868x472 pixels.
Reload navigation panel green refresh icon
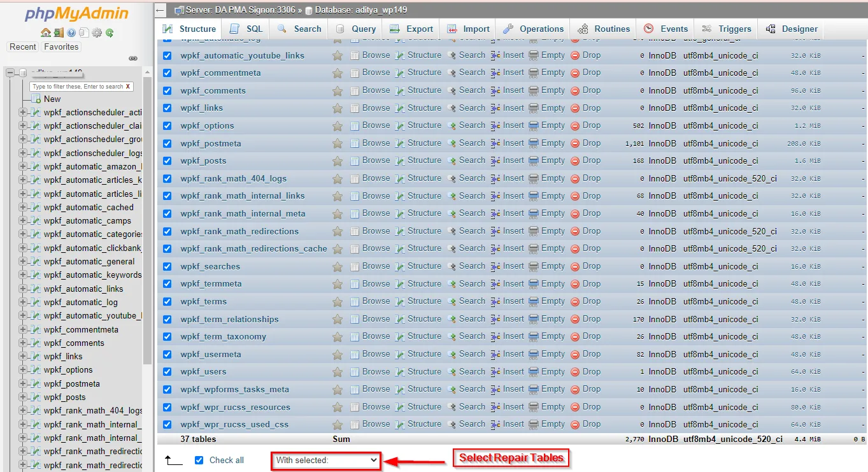[110, 32]
